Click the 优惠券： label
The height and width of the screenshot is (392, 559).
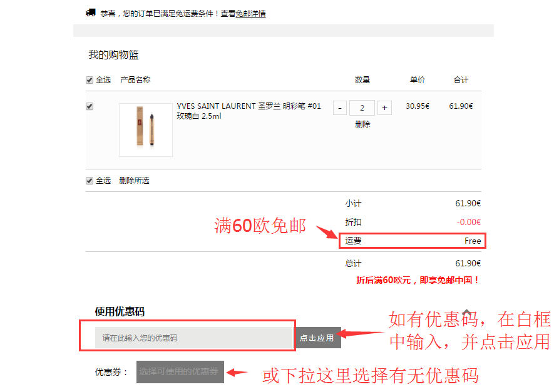click(x=111, y=372)
